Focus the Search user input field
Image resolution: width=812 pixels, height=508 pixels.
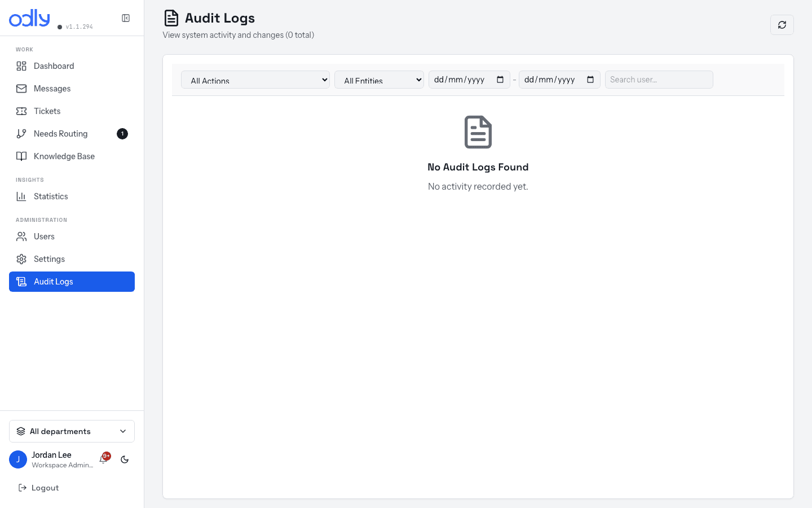pyautogui.click(x=659, y=80)
